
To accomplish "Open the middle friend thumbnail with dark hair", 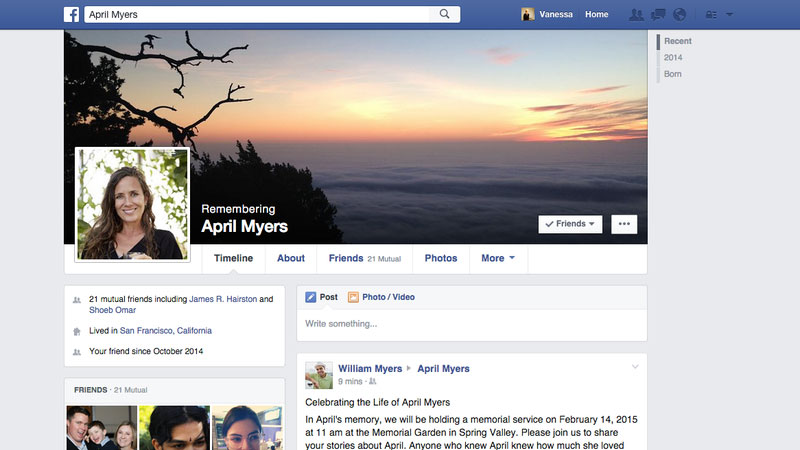I will coord(174,428).
